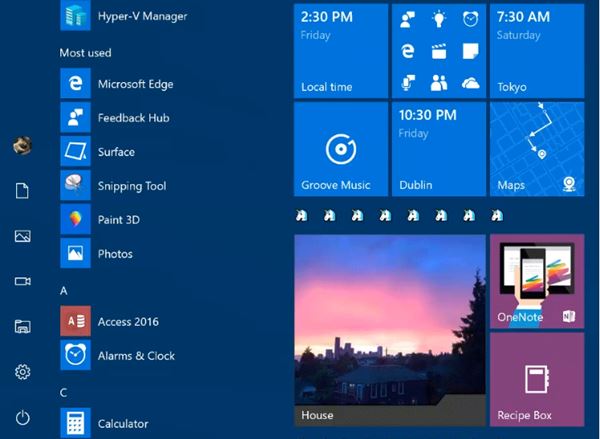This screenshot has width=600, height=439.
Task: Open the Tokyo clock tile
Action: click(537, 51)
